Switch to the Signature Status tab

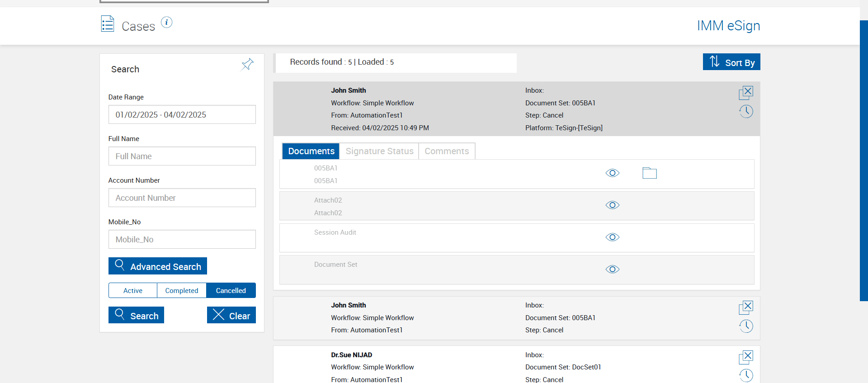(379, 151)
